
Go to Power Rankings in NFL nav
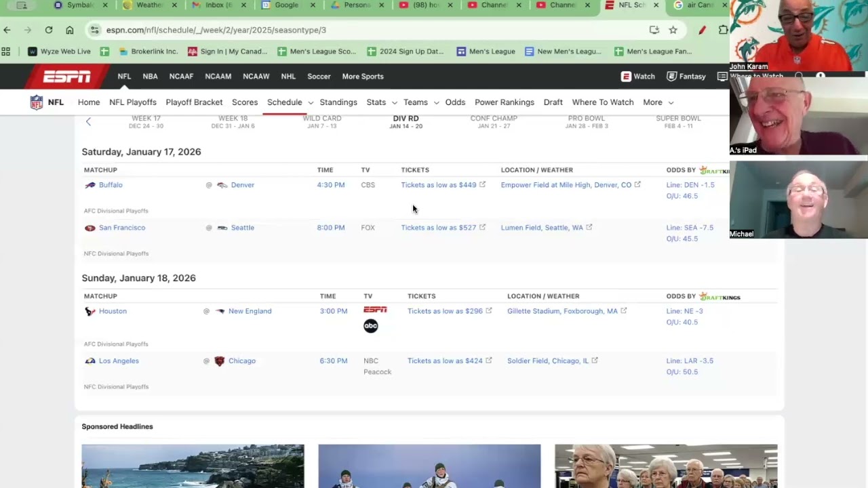tap(505, 102)
